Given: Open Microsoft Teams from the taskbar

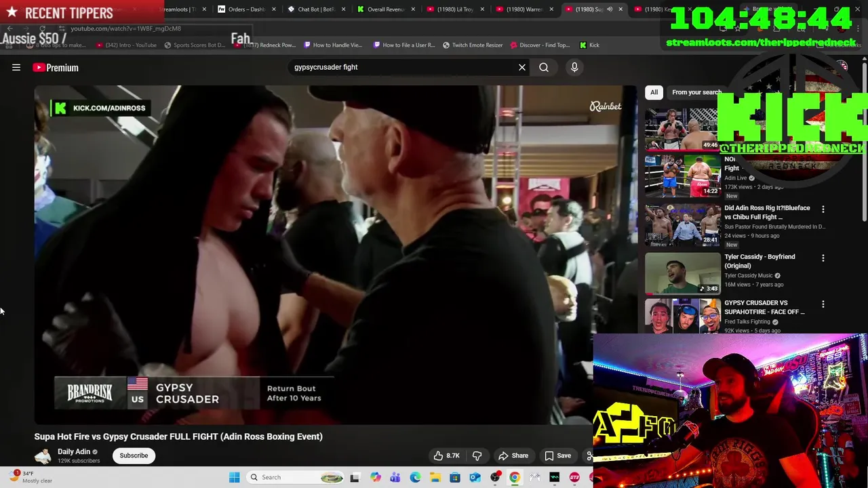Looking at the screenshot, I should (395, 477).
